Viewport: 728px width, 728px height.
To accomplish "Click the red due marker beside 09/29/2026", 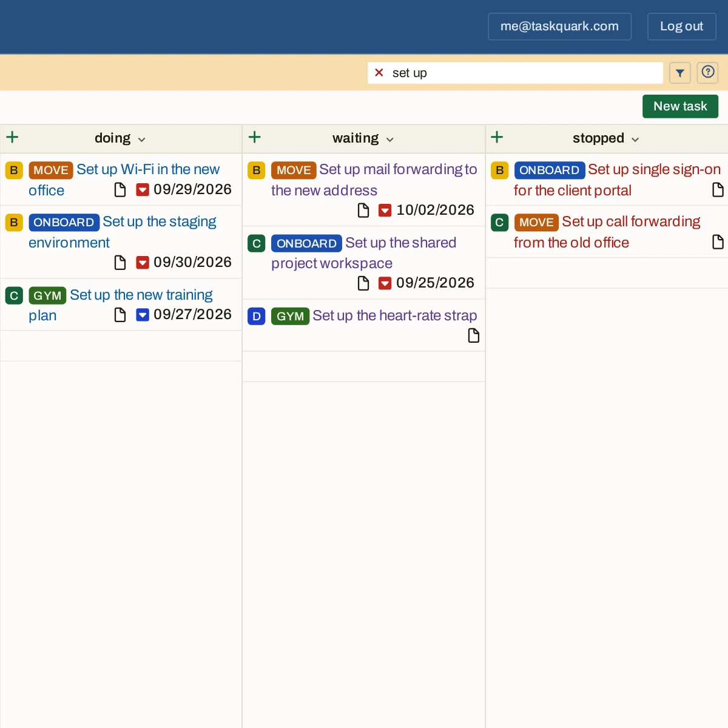I will [x=143, y=190].
